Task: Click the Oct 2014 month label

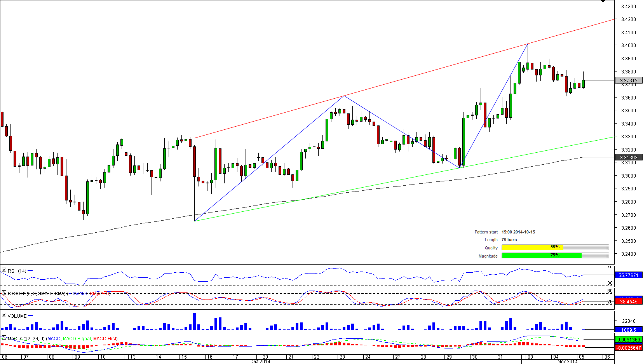Action: (261, 362)
